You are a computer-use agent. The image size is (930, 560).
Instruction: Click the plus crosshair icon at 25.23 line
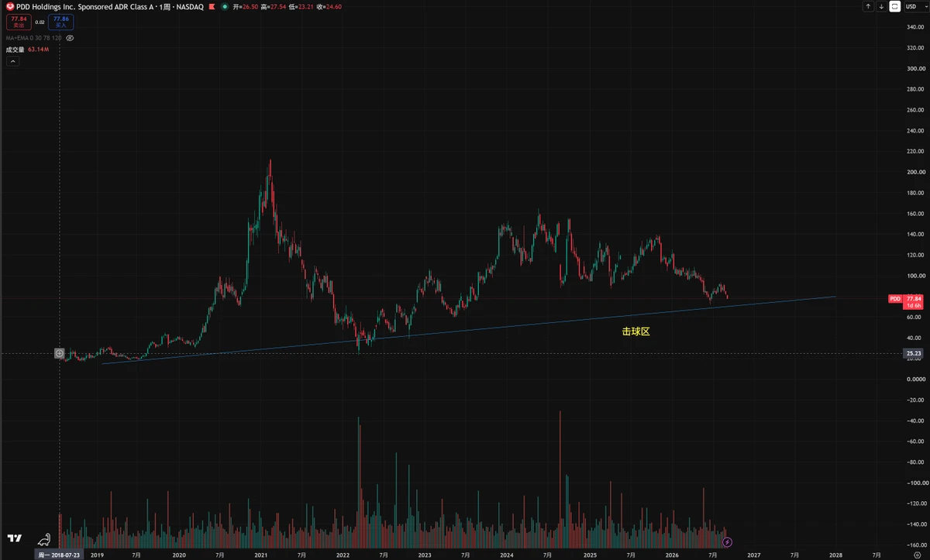click(60, 353)
